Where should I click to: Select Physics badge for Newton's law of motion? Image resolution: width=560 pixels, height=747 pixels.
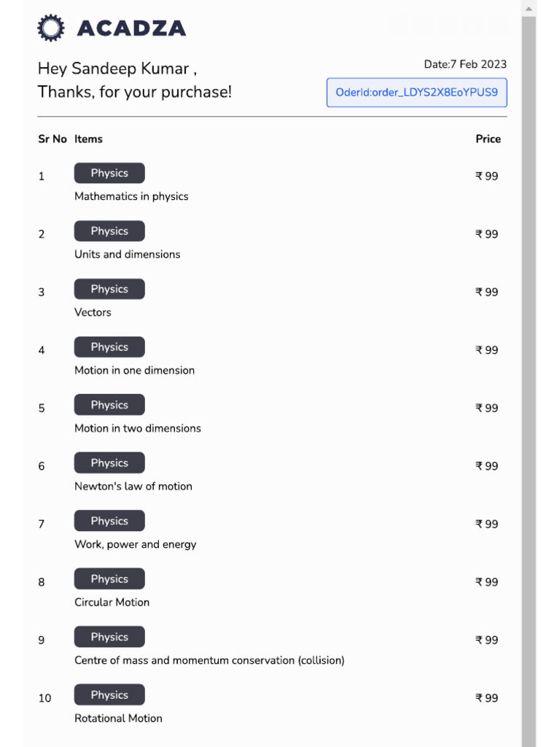coord(109,463)
